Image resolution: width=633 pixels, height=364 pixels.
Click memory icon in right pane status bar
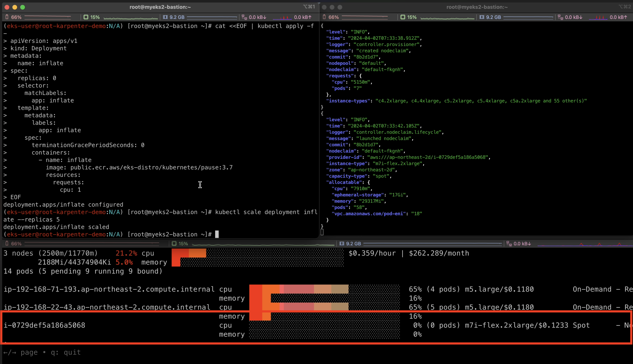[482, 17]
